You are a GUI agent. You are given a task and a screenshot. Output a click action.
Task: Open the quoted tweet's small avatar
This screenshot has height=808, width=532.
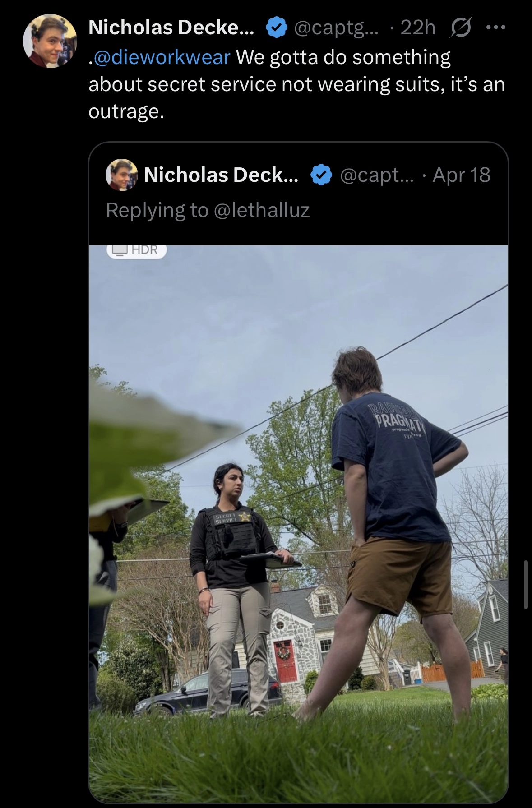point(121,175)
